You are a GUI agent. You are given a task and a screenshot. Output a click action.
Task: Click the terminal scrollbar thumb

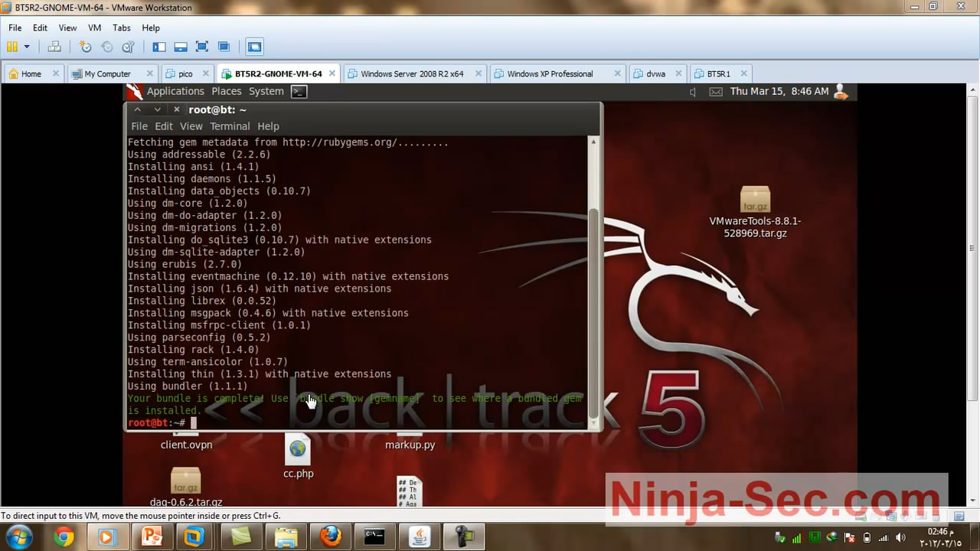point(593,314)
